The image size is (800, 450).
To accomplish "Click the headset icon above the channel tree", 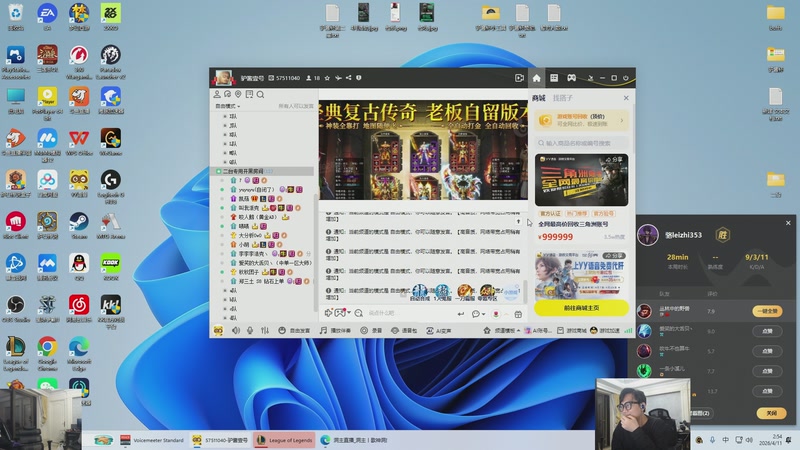I will coord(228,94).
